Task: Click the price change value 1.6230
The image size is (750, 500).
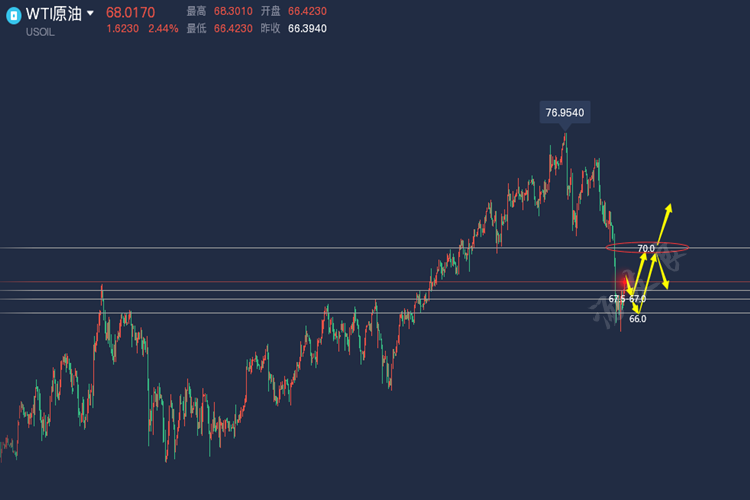Action: (122, 29)
